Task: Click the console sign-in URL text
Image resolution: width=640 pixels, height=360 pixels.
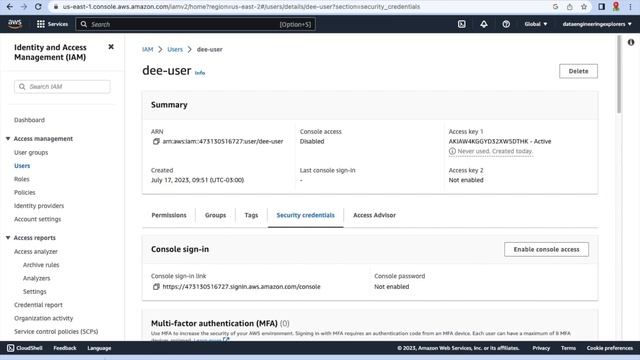Action: click(x=241, y=287)
